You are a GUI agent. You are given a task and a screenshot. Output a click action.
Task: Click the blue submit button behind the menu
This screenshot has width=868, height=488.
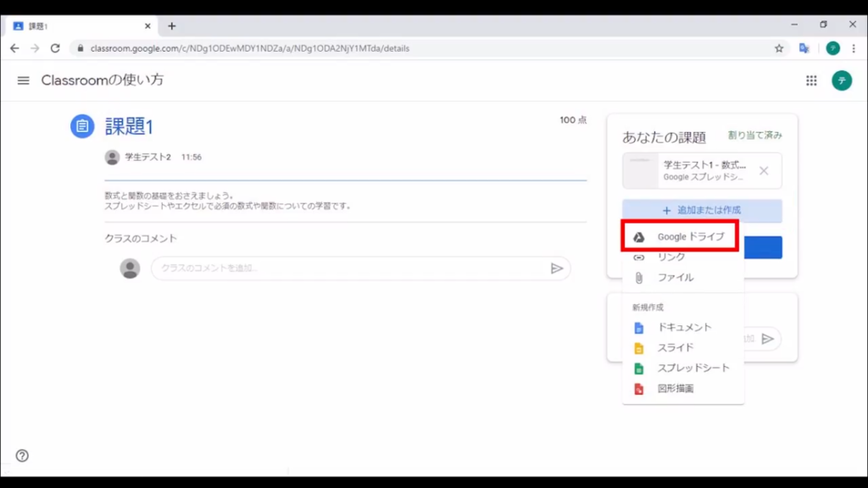[763, 248]
